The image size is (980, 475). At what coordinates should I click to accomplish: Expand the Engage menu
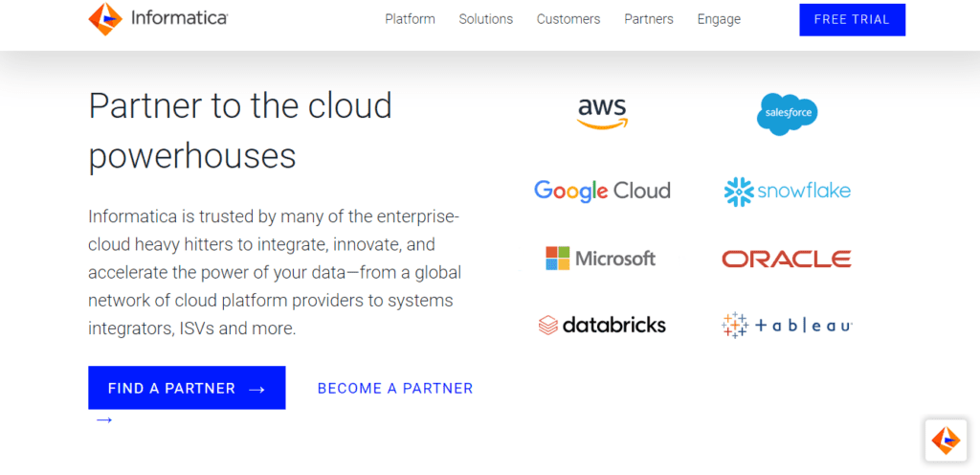719,19
